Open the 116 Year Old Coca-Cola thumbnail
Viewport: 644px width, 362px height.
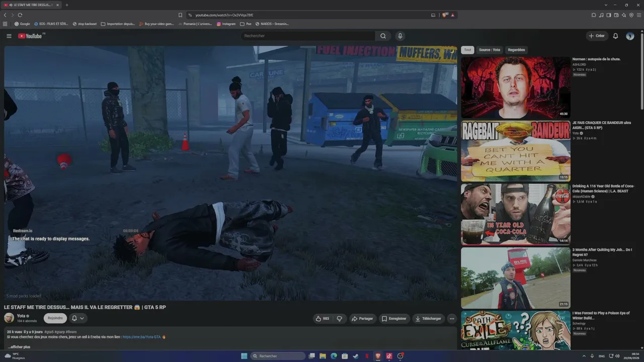(516, 215)
